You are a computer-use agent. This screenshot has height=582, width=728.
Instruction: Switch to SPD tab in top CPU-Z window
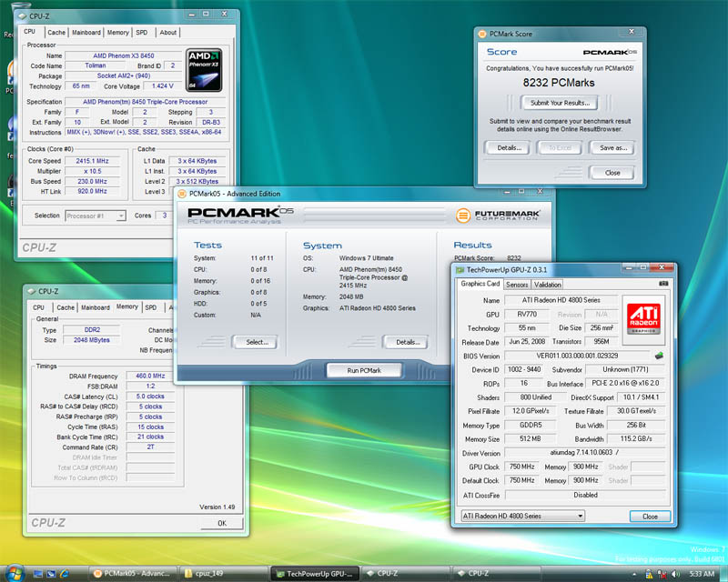[x=142, y=33]
